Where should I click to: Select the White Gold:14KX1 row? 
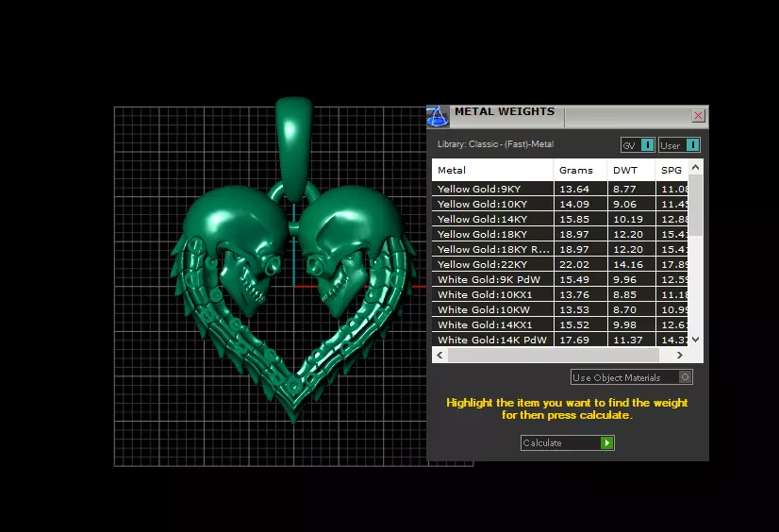560,324
